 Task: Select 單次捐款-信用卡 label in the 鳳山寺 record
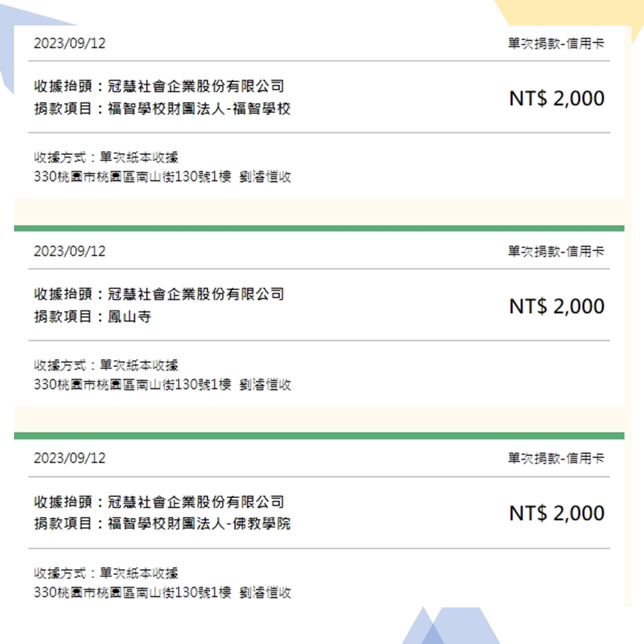556,251
